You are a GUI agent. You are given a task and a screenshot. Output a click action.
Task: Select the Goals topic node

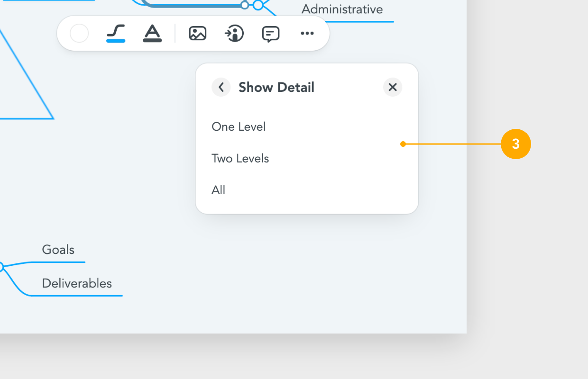tap(58, 250)
